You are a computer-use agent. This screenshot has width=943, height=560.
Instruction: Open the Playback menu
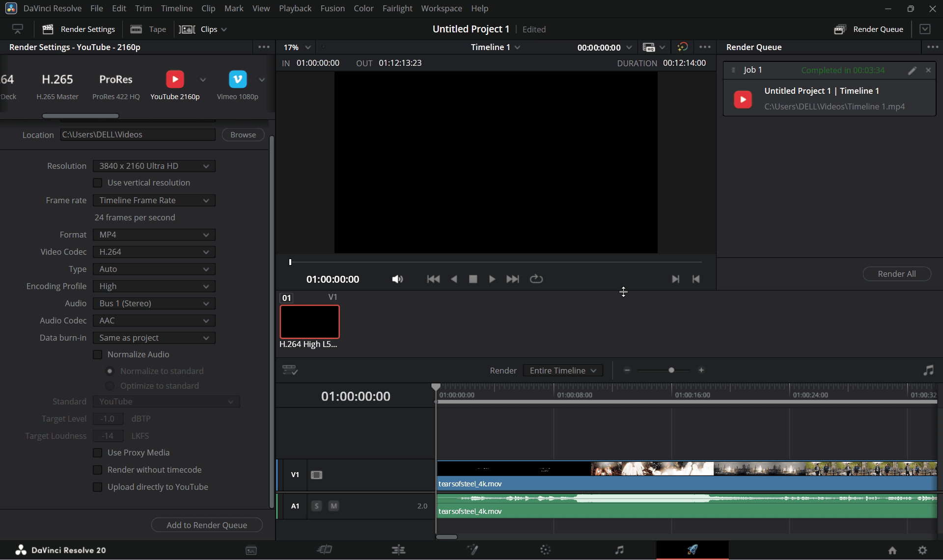(x=295, y=8)
